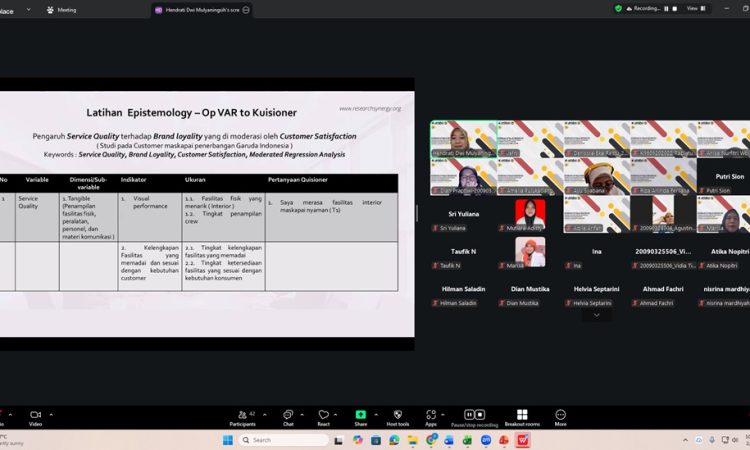Expand the Participants options arrow
Viewport: 750px width, 450px height.
[265, 415]
